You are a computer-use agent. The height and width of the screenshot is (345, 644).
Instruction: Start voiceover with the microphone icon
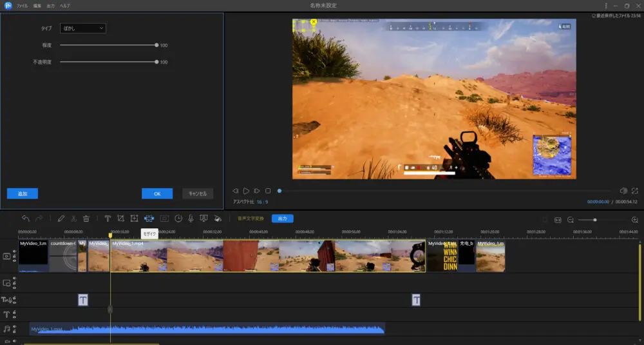coord(191,219)
